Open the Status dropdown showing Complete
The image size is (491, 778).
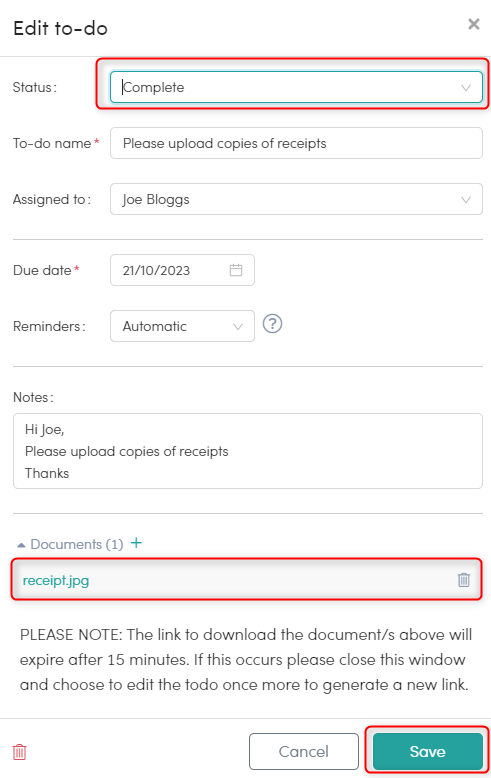(296, 87)
